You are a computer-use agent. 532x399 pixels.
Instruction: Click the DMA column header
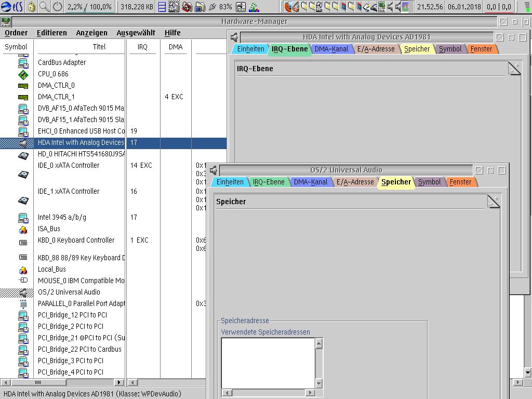176,47
